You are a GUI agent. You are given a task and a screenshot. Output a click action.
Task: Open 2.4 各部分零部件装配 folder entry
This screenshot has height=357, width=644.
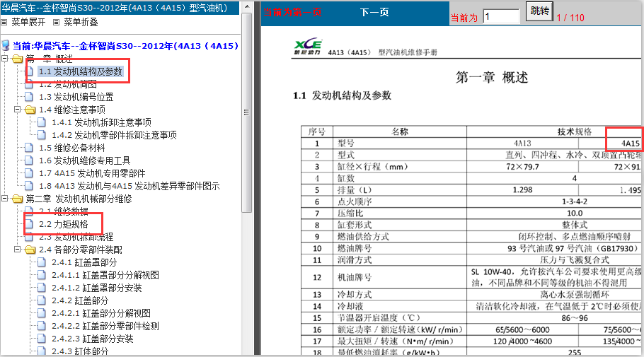[81, 250]
